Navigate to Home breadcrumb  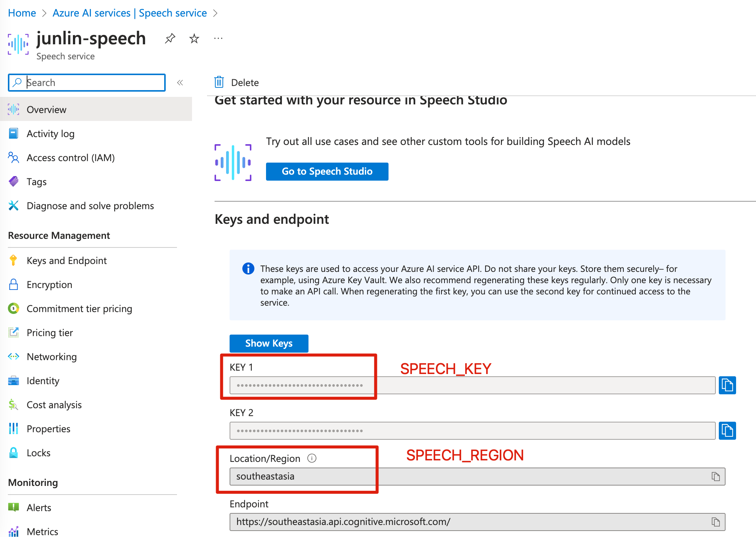(x=22, y=13)
